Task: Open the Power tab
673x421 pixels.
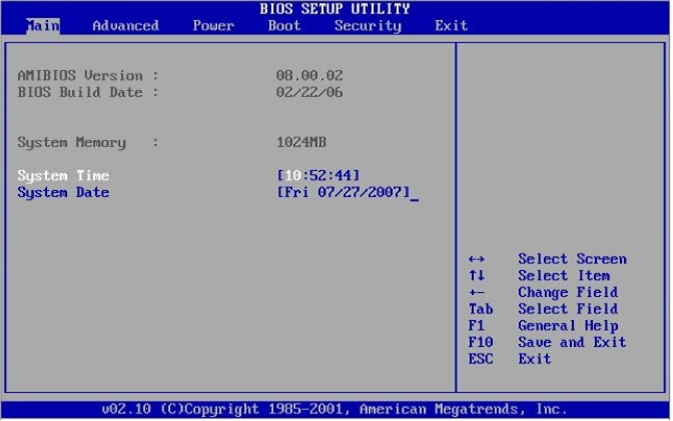Action: click(213, 25)
